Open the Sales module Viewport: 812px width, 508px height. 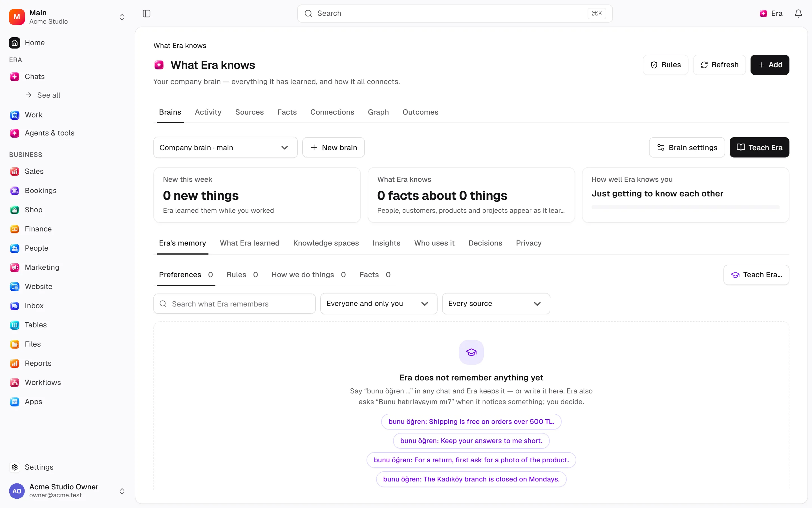67,171
